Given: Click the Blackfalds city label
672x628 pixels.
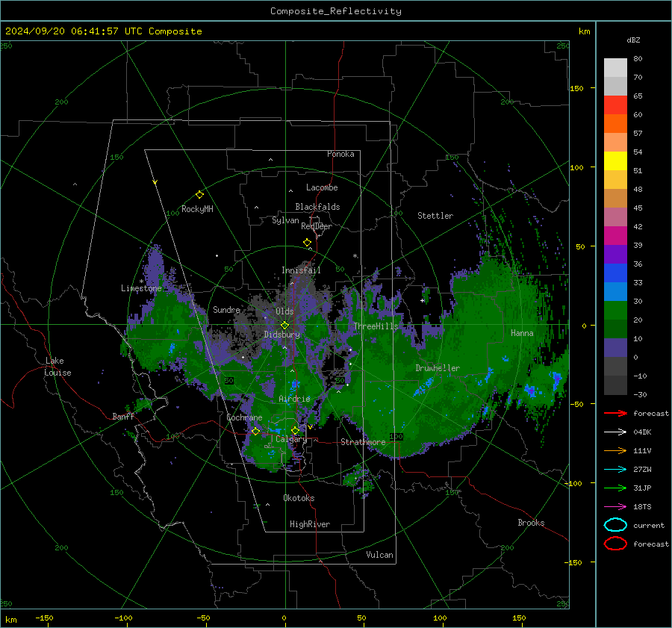Looking at the screenshot, I should coord(317,207).
